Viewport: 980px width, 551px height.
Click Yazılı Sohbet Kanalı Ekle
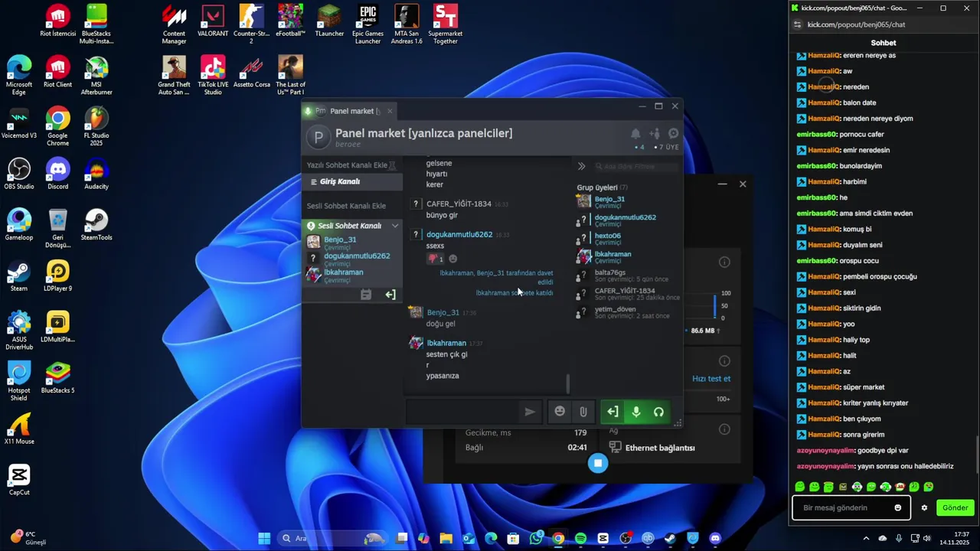coord(346,165)
